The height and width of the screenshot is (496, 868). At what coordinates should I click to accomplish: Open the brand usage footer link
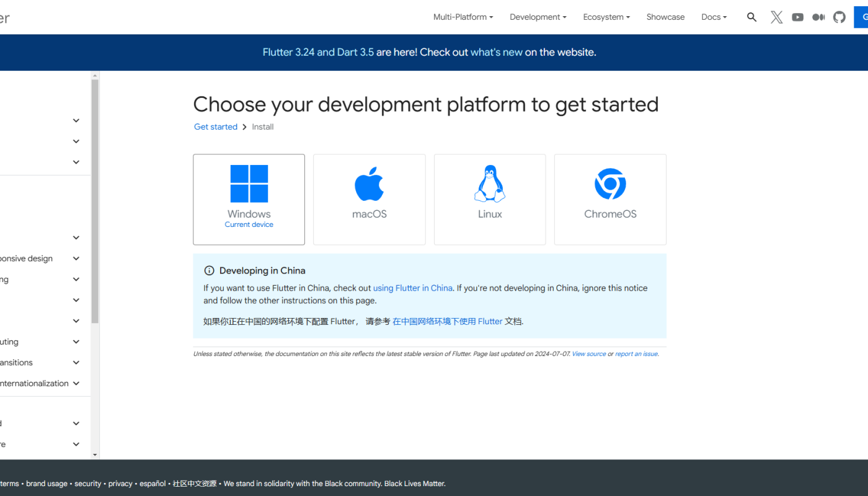point(46,484)
